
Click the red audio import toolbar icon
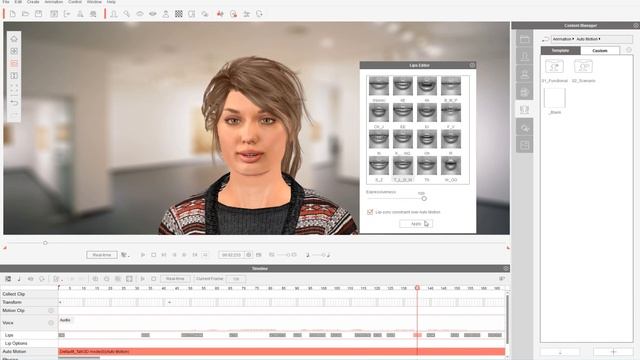point(220,14)
